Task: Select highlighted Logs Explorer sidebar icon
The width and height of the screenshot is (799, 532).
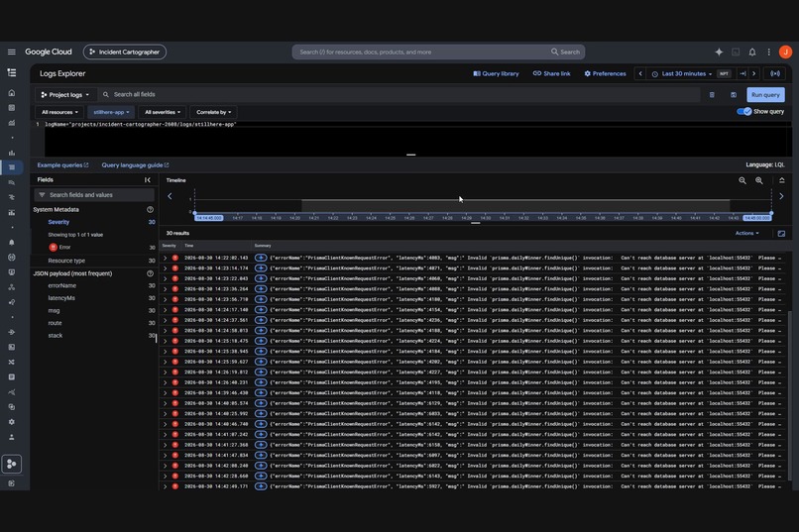Action: coord(11,167)
